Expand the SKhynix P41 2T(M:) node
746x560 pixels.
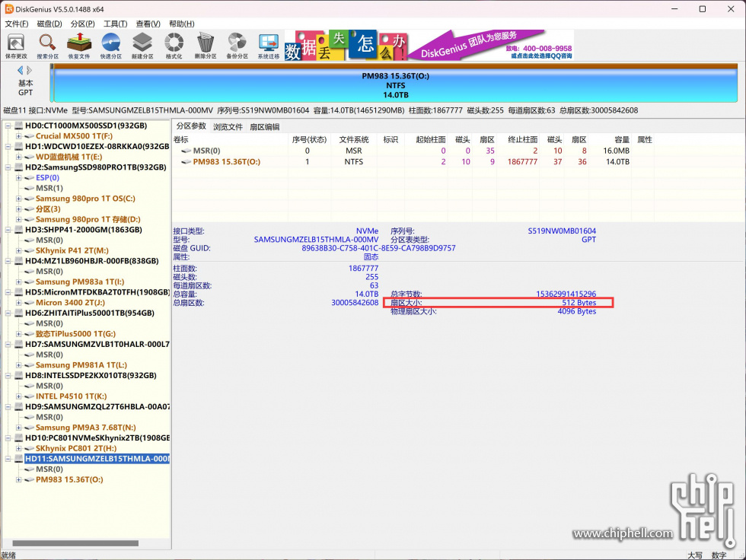coord(18,250)
